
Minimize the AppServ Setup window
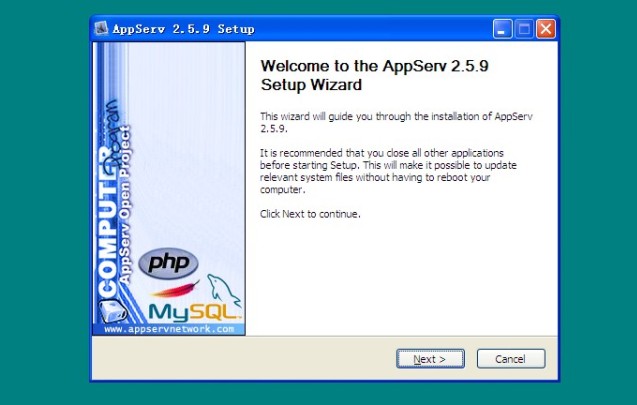pyautogui.click(x=502, y=29)
